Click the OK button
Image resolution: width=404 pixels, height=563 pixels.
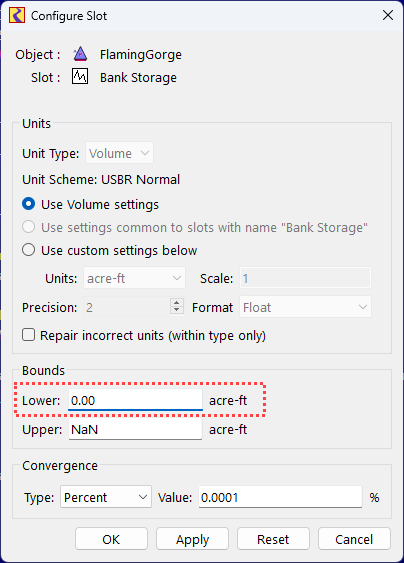111,539
